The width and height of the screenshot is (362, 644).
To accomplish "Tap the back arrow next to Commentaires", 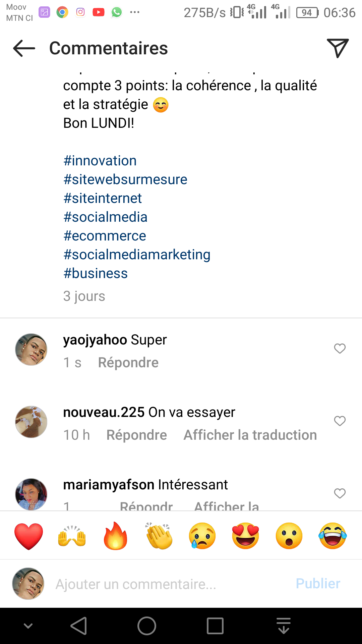I will pos(24,48).
